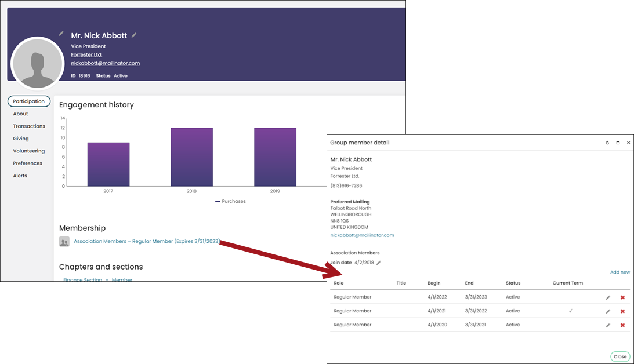634x364 pixels.
Task: Edit profile picture pencil icon
Action: click(x=61, y=34)
